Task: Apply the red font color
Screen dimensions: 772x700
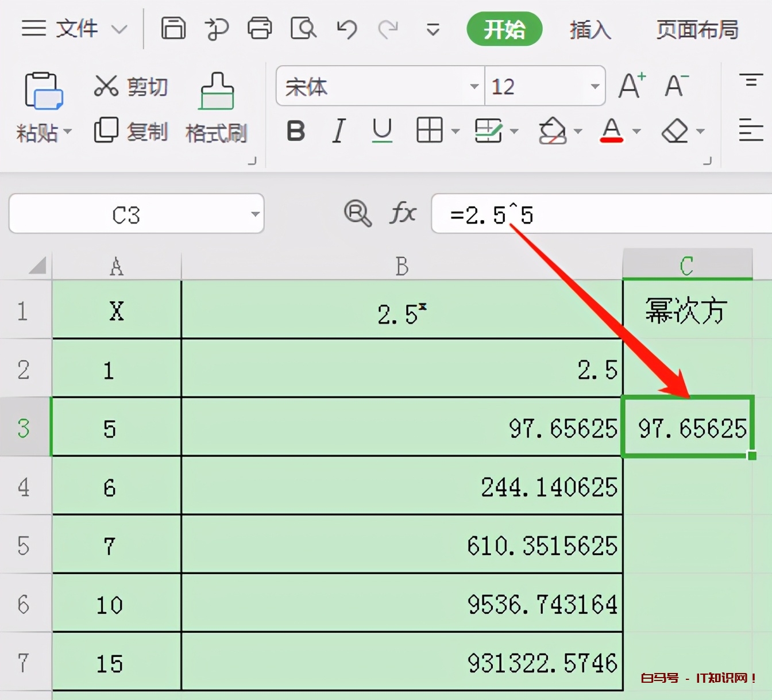Action: tap(612, 130)
